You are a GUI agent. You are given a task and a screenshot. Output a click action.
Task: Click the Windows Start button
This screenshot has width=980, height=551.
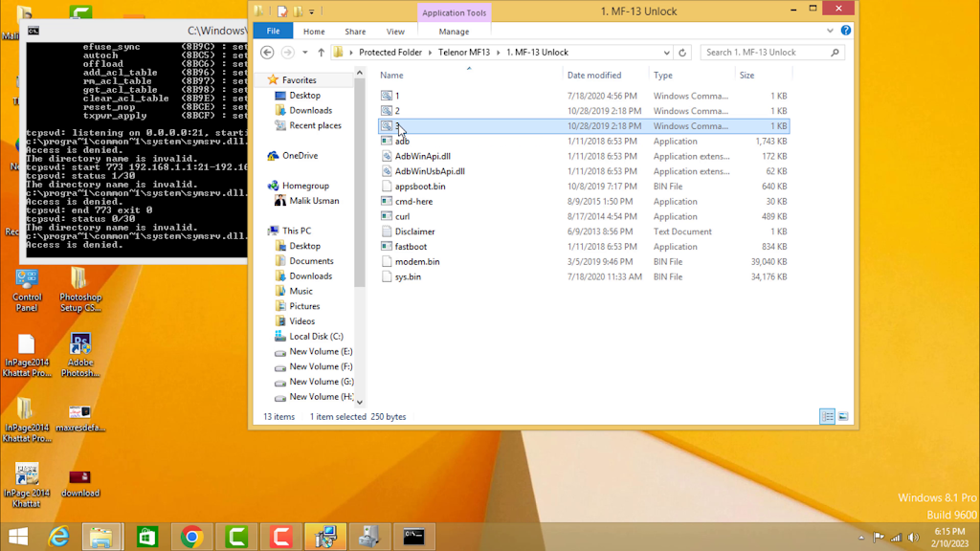coord(18,537)
